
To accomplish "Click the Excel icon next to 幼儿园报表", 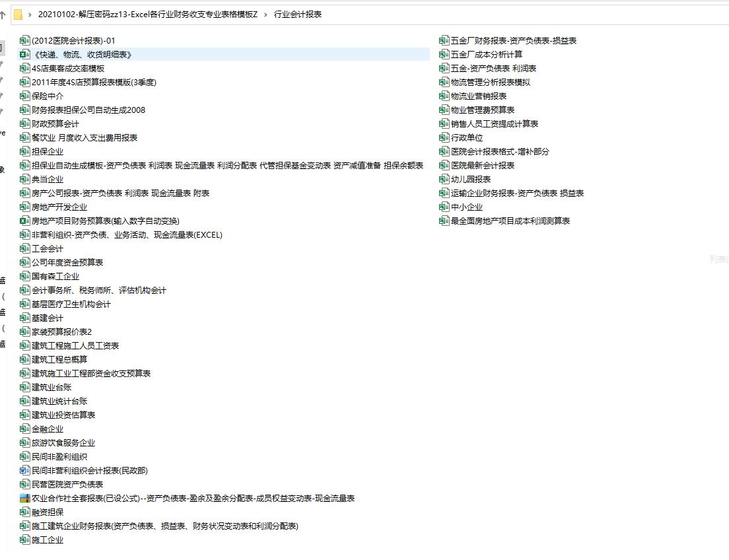I will pos(444,179).
